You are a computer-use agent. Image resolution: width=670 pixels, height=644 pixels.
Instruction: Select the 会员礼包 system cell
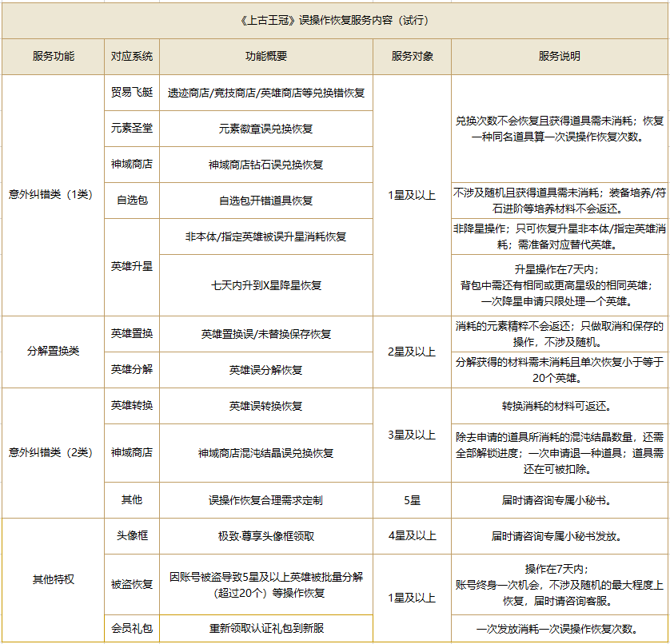tap(132, 628)
